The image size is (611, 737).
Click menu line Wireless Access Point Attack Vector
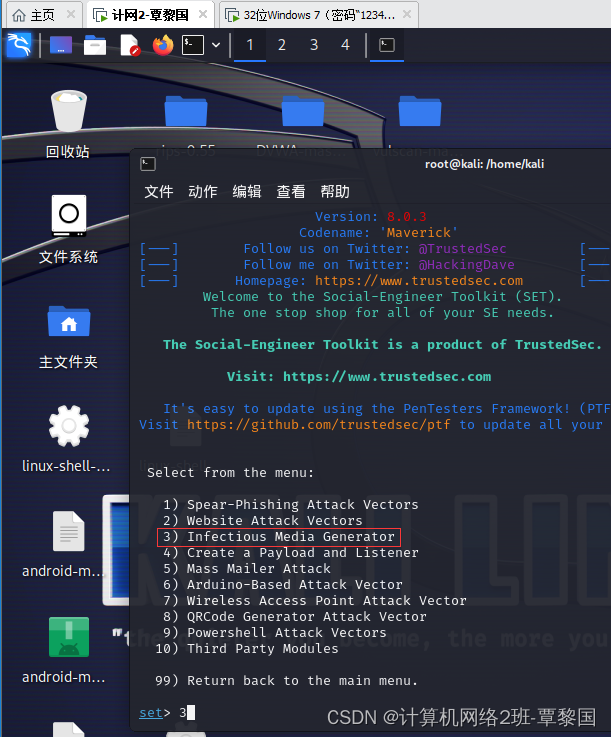pyautogui.click(x=314, y=600)
